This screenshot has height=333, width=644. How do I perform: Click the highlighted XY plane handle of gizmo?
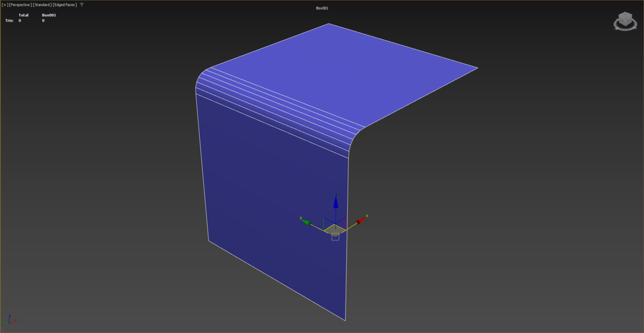point(335,229)
